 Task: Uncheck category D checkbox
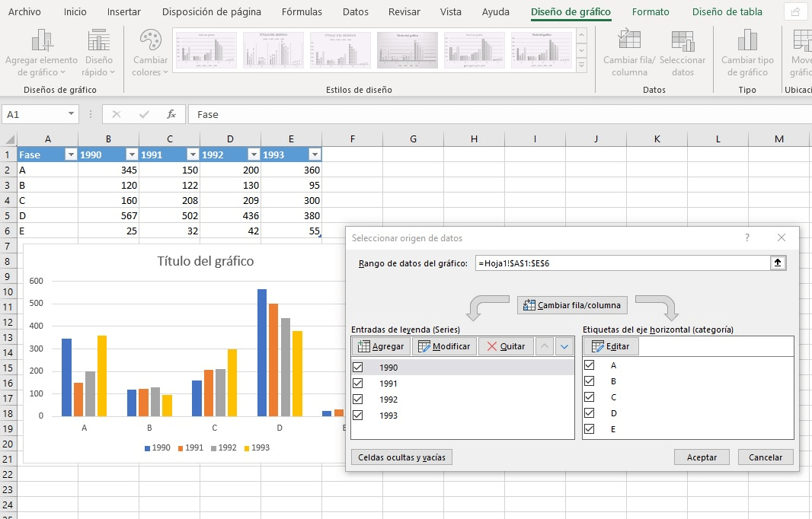(590, 413)
